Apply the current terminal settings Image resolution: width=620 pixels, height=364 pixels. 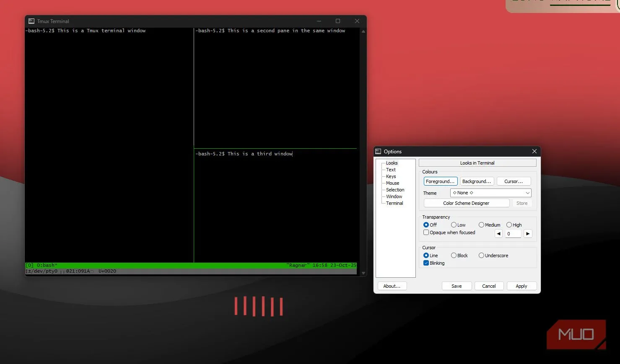click(x=521, y=286)
